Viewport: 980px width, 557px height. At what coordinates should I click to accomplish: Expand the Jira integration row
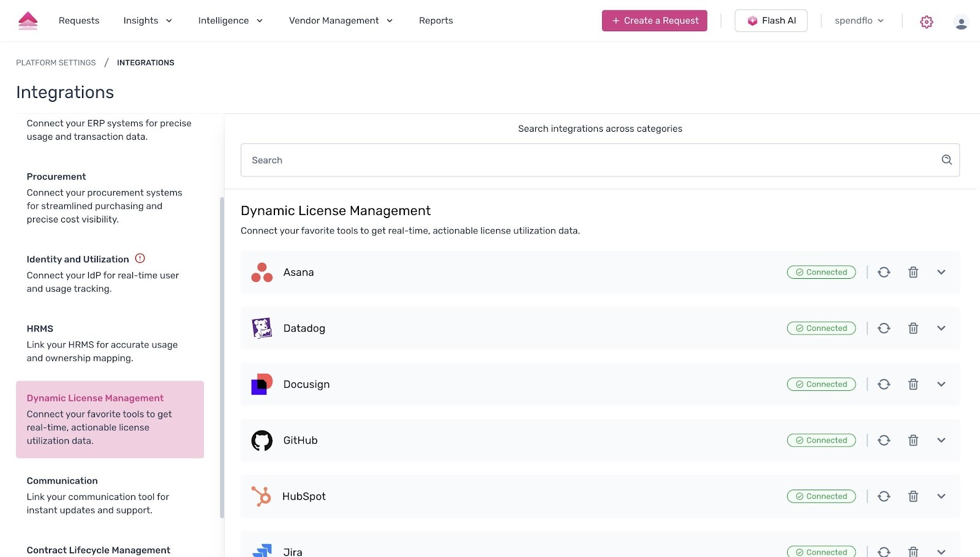click(941, 552)
